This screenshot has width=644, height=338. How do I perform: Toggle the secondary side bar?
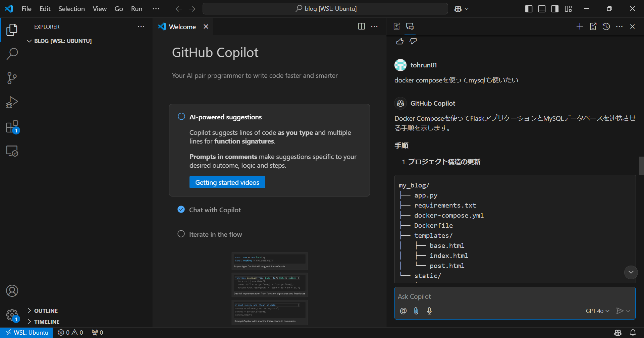coord(555,9)
